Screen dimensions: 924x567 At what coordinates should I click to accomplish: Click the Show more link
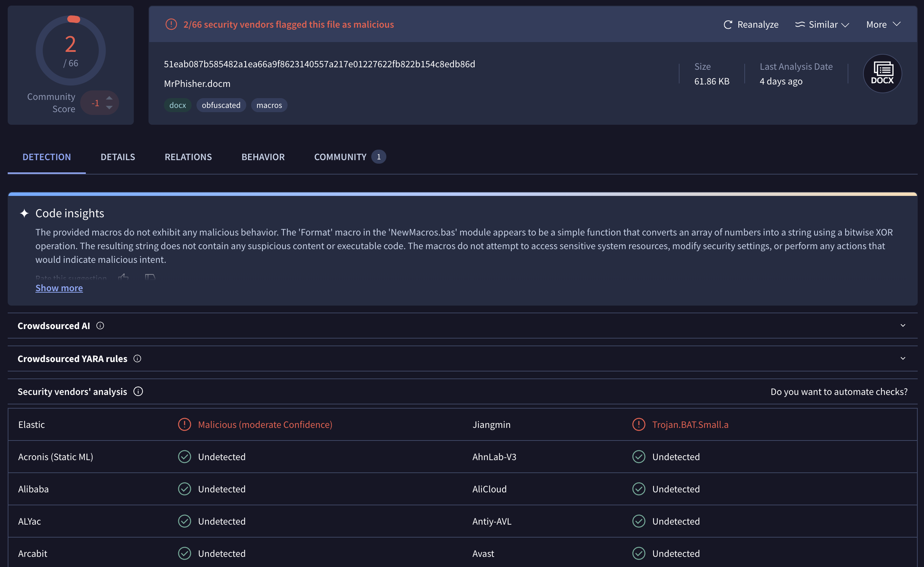click(59, 288)
